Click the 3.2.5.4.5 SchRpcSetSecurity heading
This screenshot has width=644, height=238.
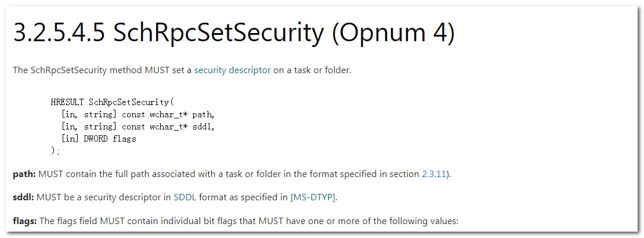pyautogui.click(x=234, y=33)
